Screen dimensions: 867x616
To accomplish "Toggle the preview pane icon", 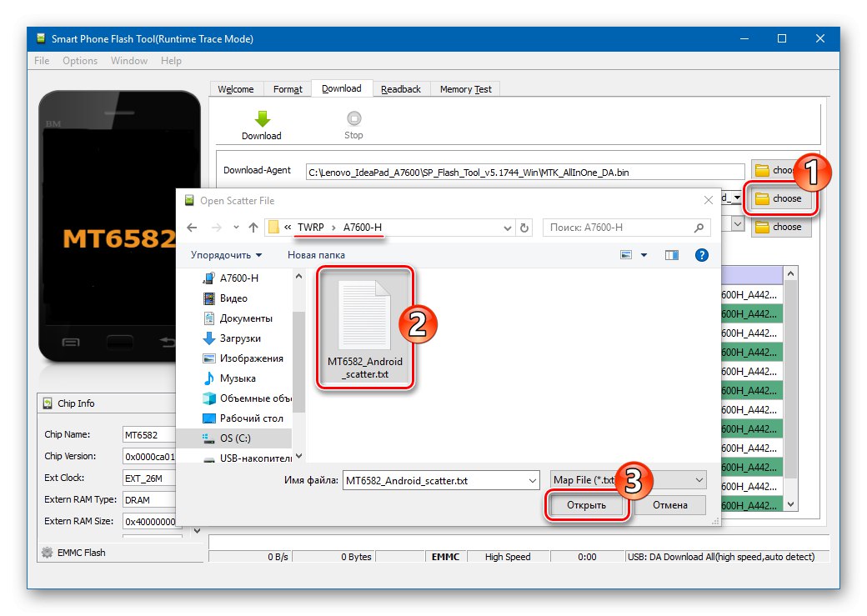I will (672, 255).
